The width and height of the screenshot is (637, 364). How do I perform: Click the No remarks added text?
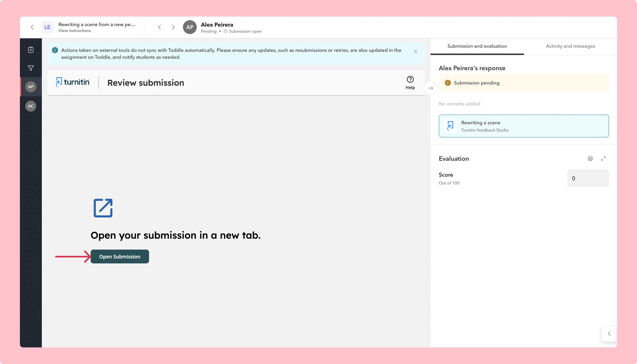(x=460, y=104)
